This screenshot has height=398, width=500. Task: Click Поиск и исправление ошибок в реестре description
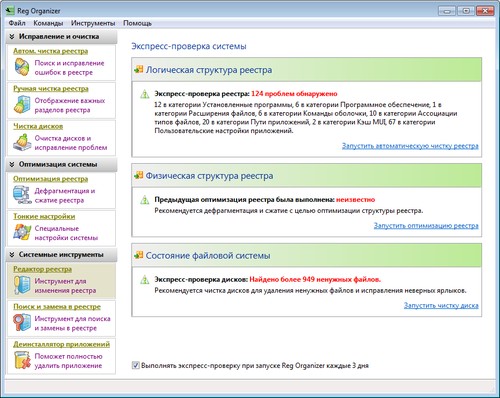(69, 68)
